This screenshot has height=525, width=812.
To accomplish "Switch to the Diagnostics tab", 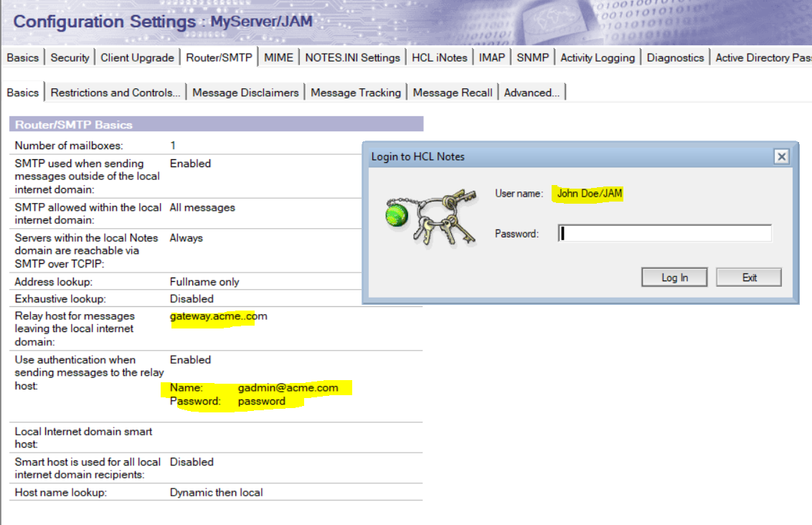I will pyautogui.click(x=675, y=58).
